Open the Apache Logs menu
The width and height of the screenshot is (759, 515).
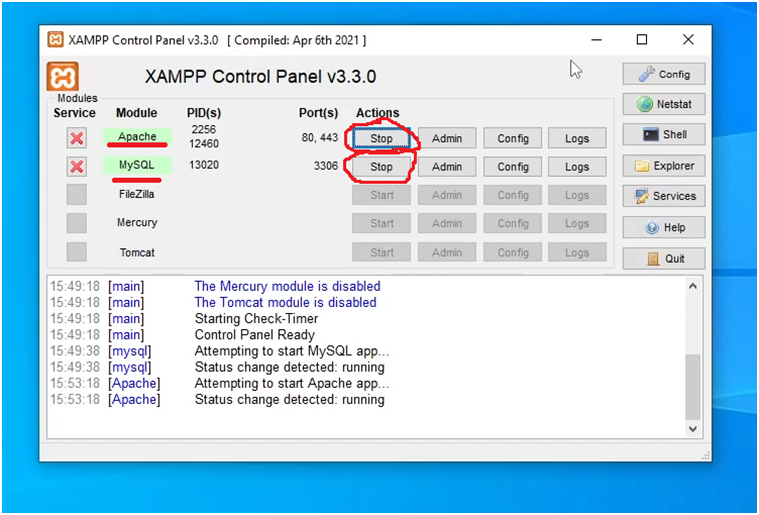coord(577,138)
